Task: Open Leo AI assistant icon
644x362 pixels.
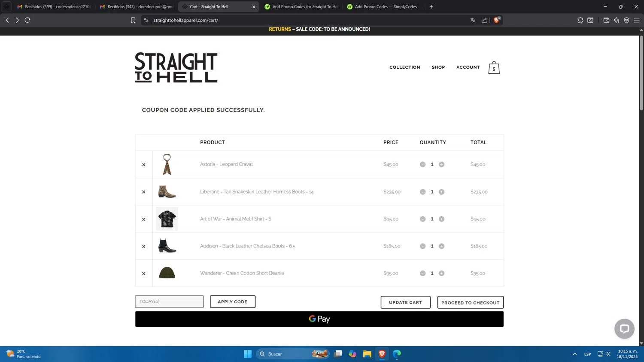Action: [617, 20]
